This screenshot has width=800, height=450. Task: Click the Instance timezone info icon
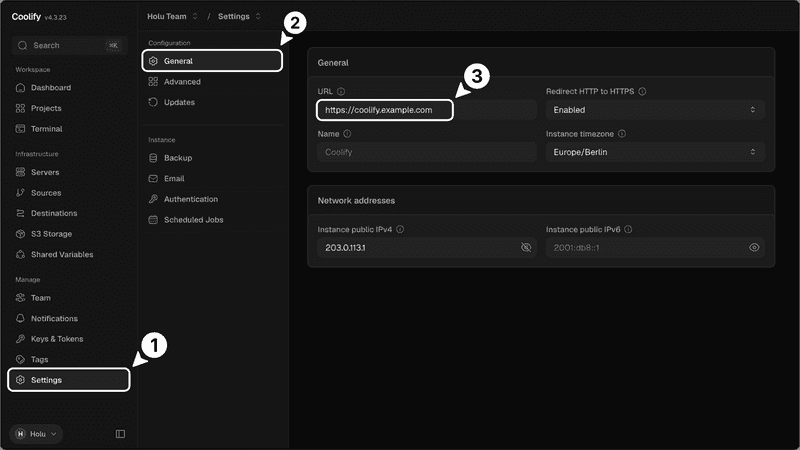622,134
